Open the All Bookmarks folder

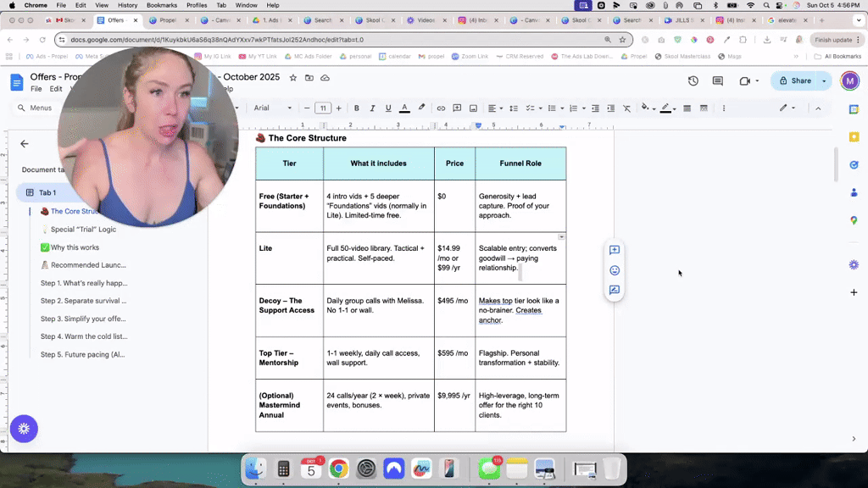click(837, 57)
